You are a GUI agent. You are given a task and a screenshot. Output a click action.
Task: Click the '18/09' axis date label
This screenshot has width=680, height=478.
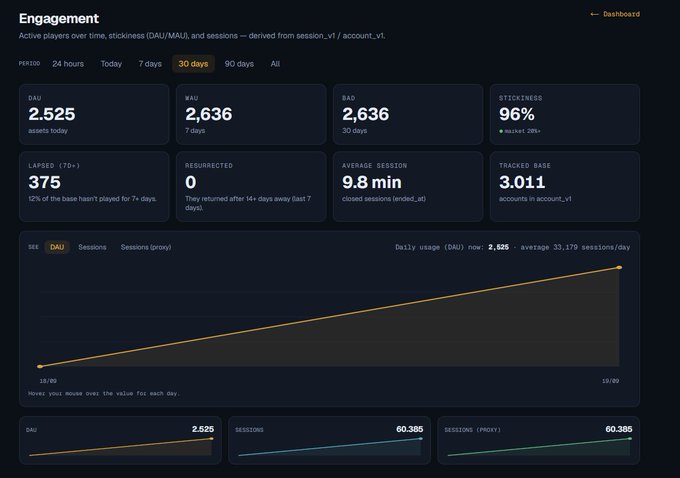click(48, 381)
